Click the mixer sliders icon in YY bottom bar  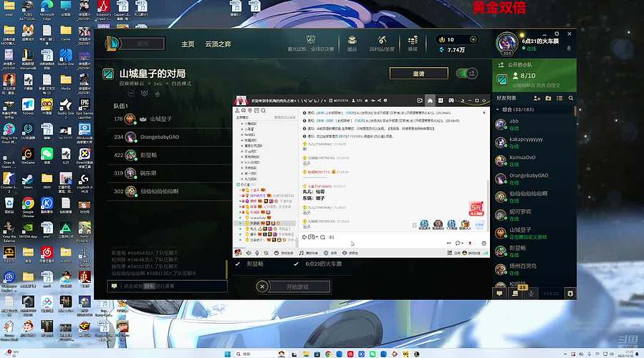pos(266,253)
